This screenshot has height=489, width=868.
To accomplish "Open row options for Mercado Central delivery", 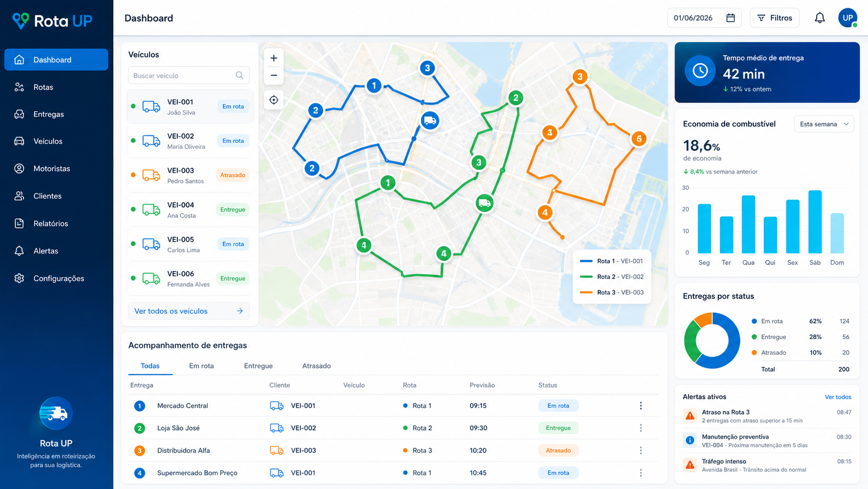I will pyautogui.click(x=641, y=406).
